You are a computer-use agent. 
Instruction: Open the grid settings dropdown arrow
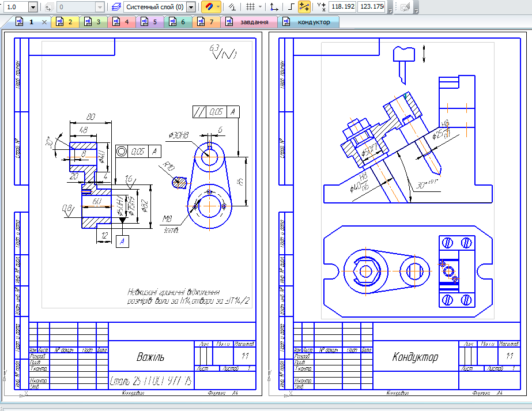tap(260, 7)
